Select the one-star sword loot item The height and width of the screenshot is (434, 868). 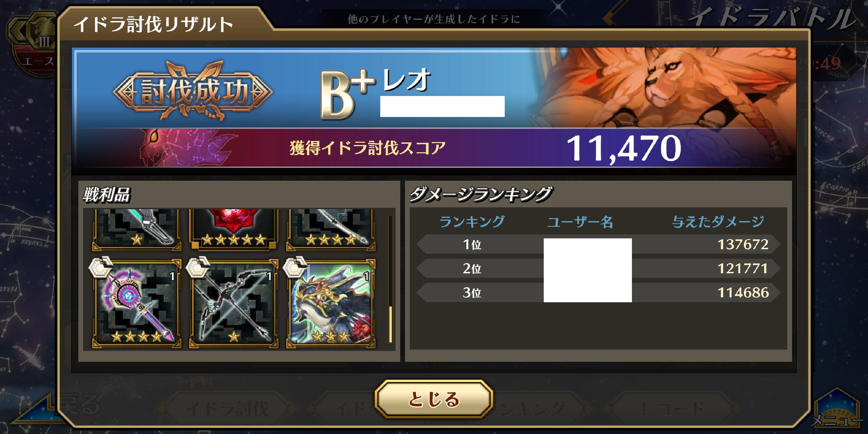pos(137,230)
